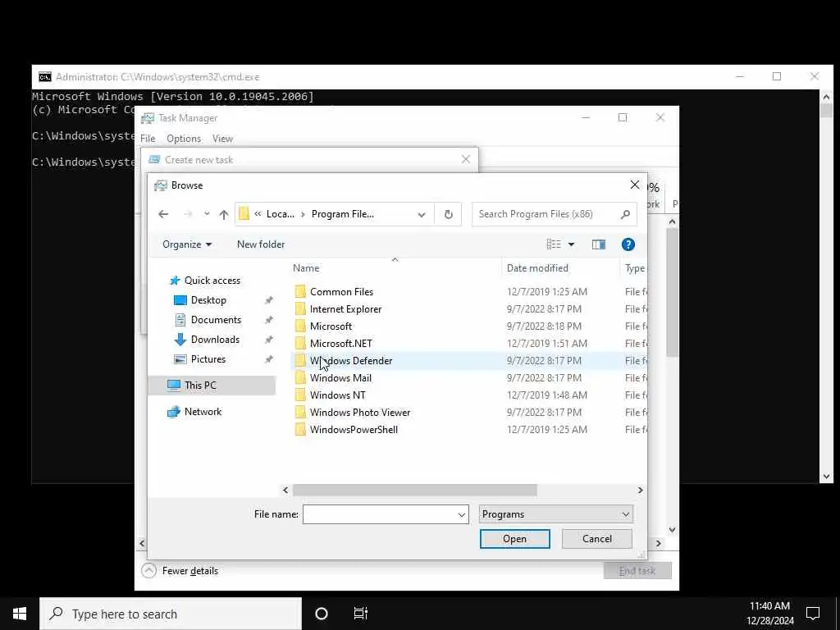Close the Create new task dialog
Viewport: 840px width, 630px height.
466,160
